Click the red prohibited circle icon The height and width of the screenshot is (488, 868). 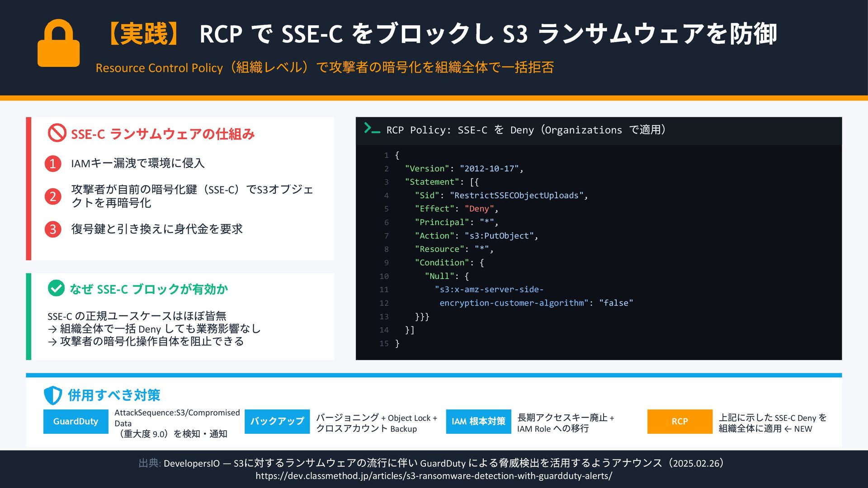click(57, 133)
